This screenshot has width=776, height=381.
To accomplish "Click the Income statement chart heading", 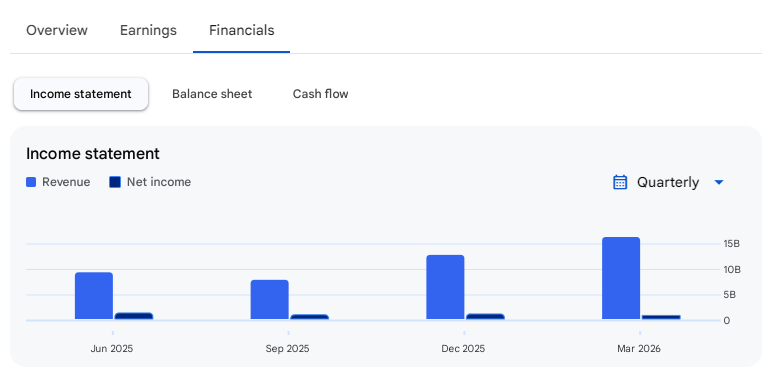I will [93, 153].
